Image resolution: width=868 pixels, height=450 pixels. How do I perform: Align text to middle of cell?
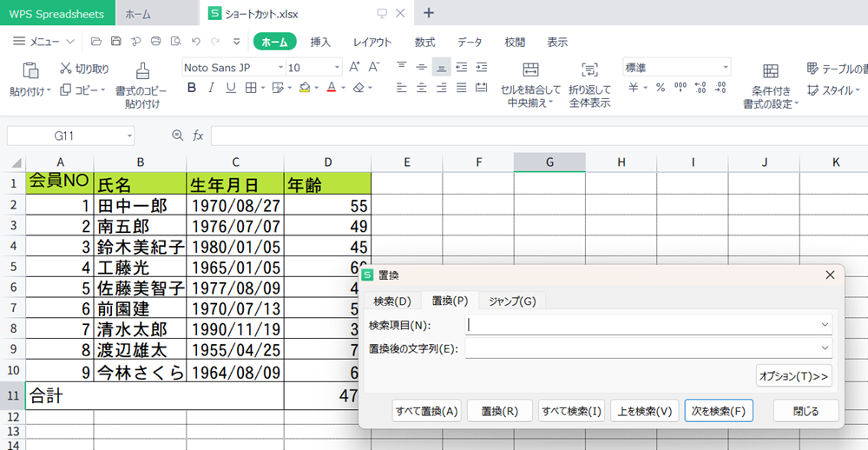[422, 67]
